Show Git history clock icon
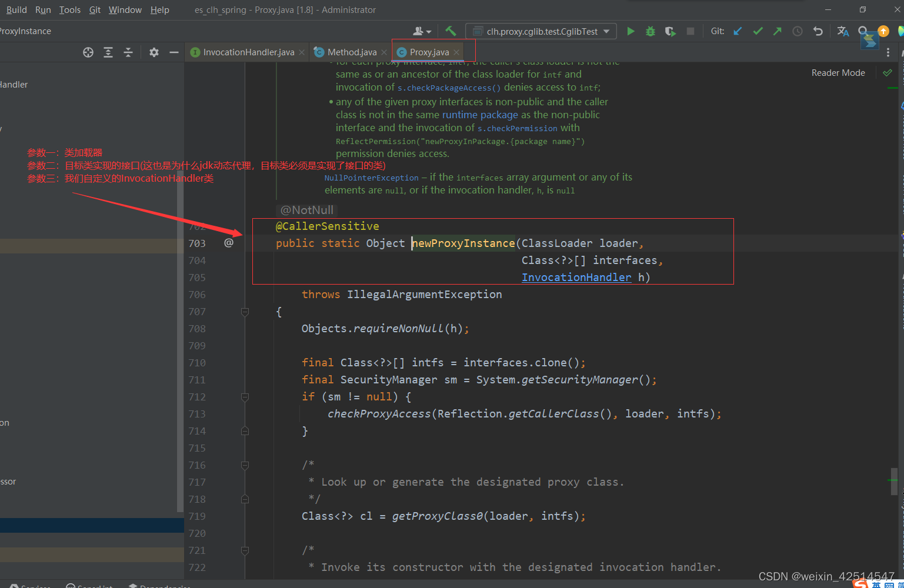Image resolution: width=904 pixels, height=588 pixels. point(798,31)
